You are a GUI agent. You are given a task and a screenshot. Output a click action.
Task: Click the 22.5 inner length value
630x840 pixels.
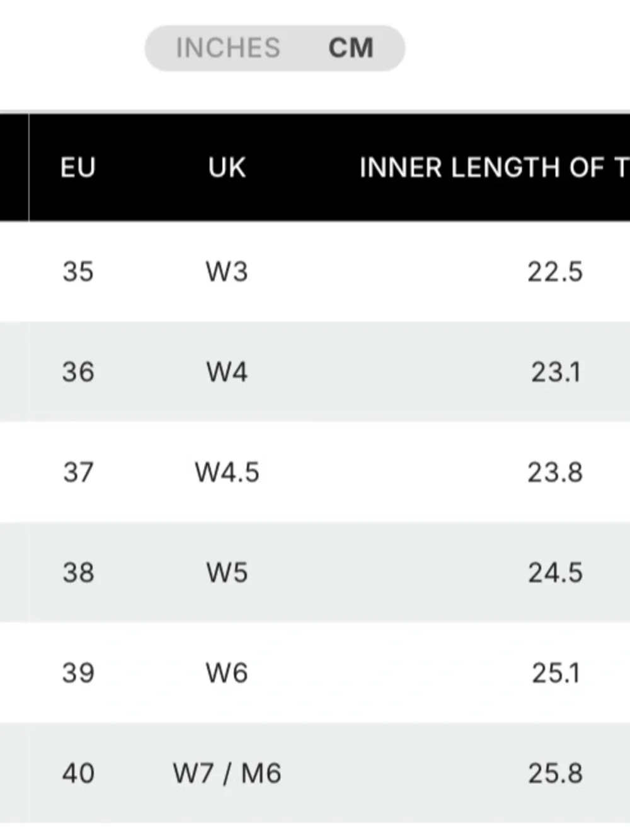[555, 272]
